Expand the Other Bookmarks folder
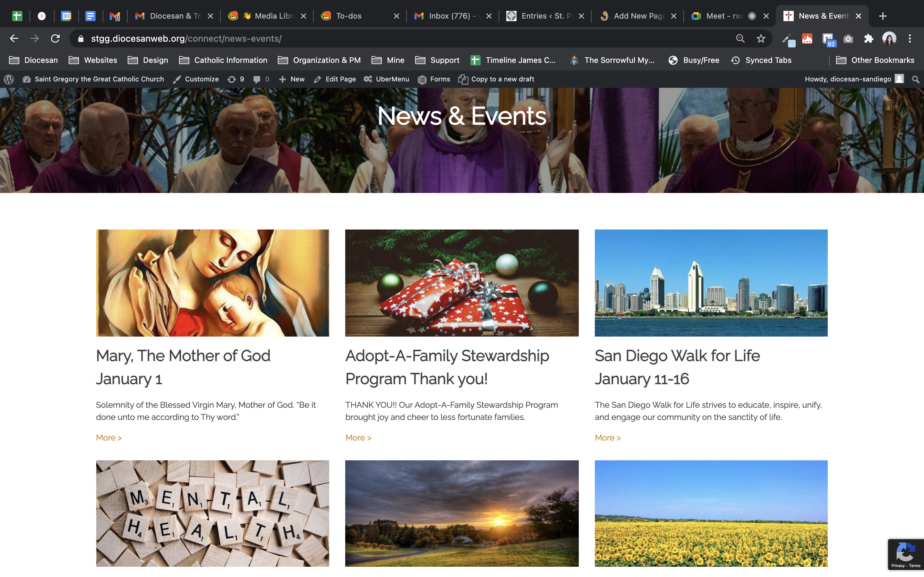This screenshot has height=577, width=924. 875,60
